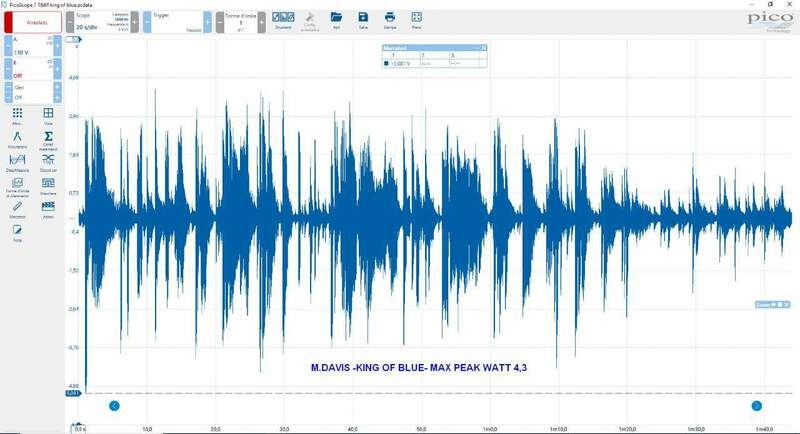Open the Note panel icon
Image resolution: width=800 pixels, height=434 pixels.
[17, 232]
